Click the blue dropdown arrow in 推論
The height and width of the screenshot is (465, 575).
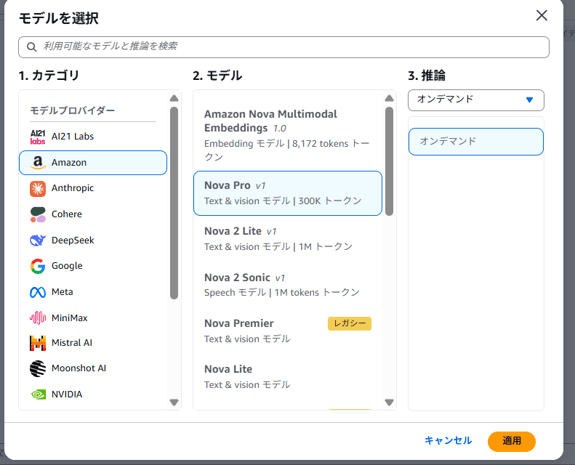(x=529, y=100)
